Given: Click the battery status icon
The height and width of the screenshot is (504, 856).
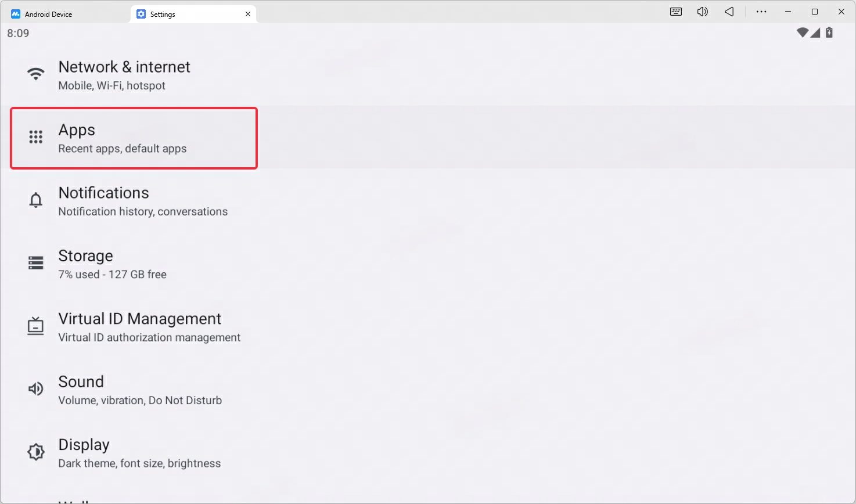Looking at the screenshot, I should click(829, 33).
